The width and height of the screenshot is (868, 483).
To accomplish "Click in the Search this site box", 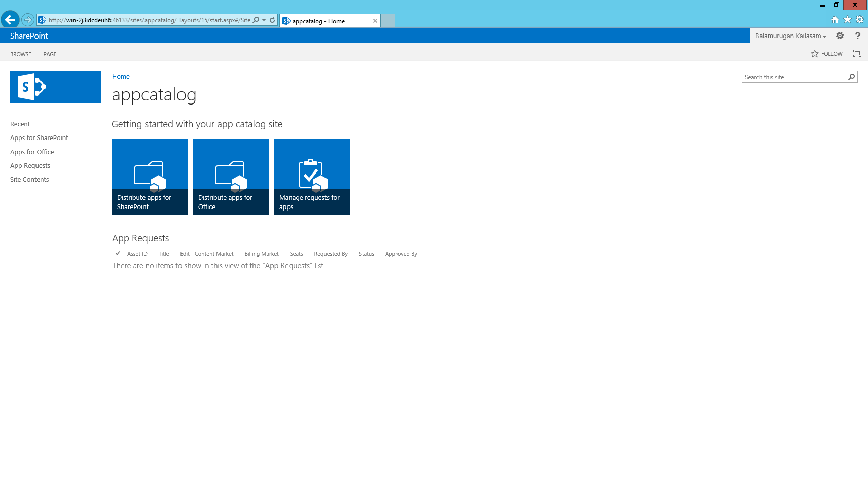I will [794, 77].
